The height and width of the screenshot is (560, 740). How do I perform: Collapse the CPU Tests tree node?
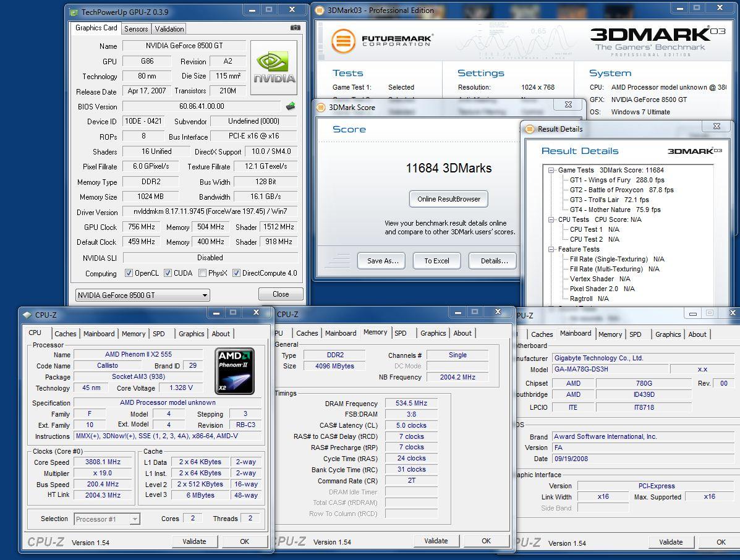[551, 220]
